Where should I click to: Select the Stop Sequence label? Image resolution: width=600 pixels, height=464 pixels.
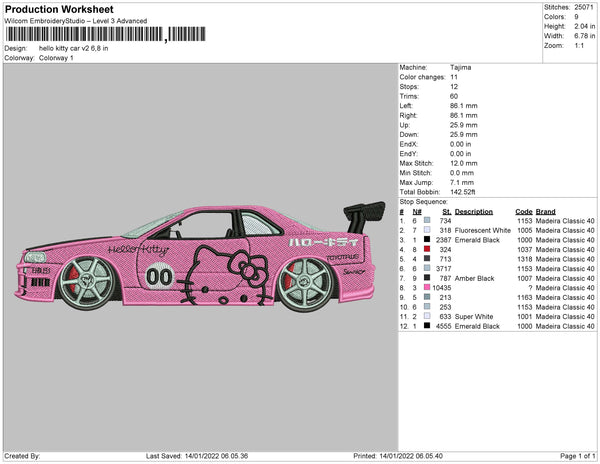click(427, 200)
